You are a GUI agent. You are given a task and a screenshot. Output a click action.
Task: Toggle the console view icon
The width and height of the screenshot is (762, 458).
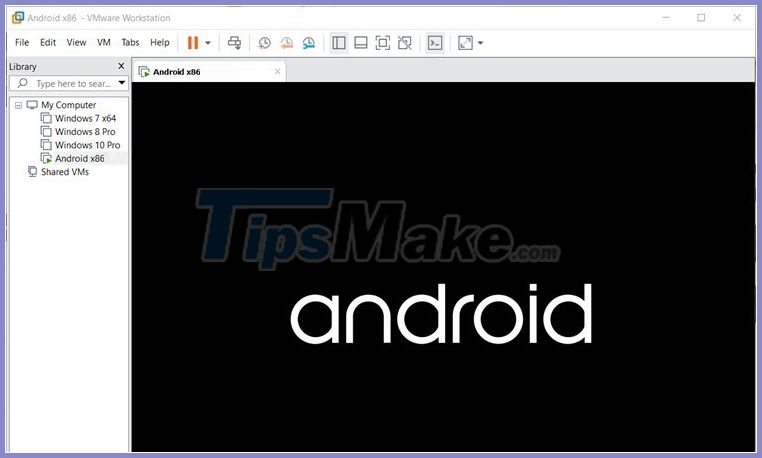coord(435,43)
